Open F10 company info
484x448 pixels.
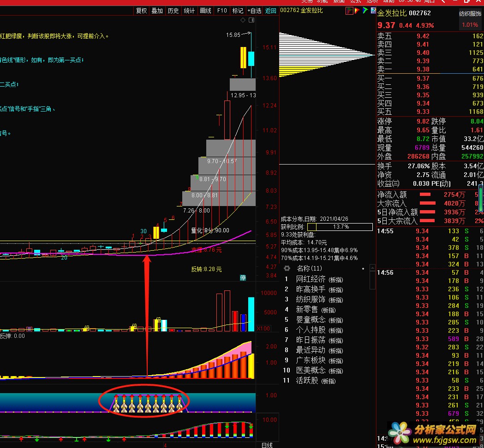[222, 11]
